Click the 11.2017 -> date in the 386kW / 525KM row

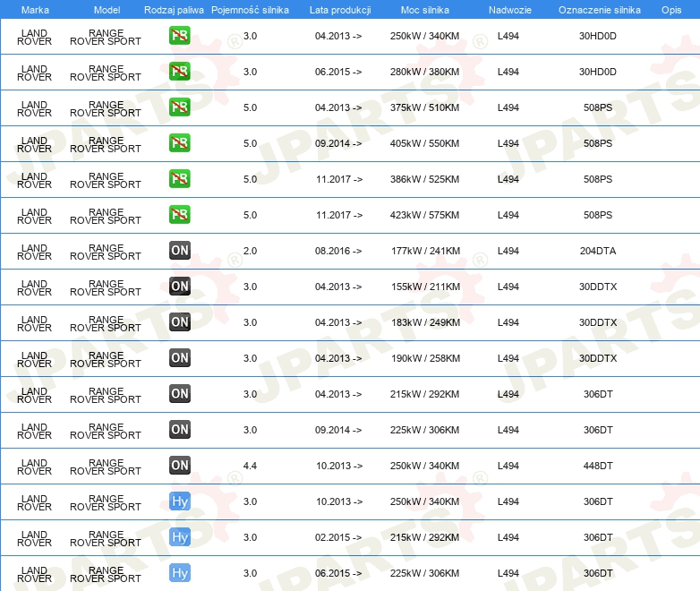[x=339, y=179]
